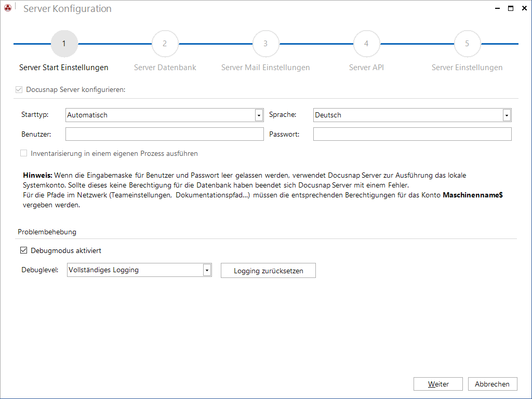Click the Debuglevel: label
The image size is (532, 399).
pyautogui.click(x=39, y=270)
